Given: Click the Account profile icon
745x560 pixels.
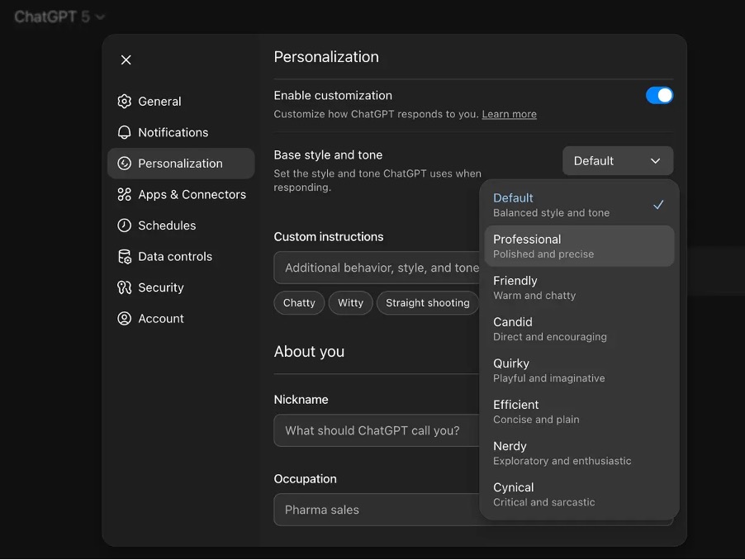Looking at the screenshot, I should 125,319.
